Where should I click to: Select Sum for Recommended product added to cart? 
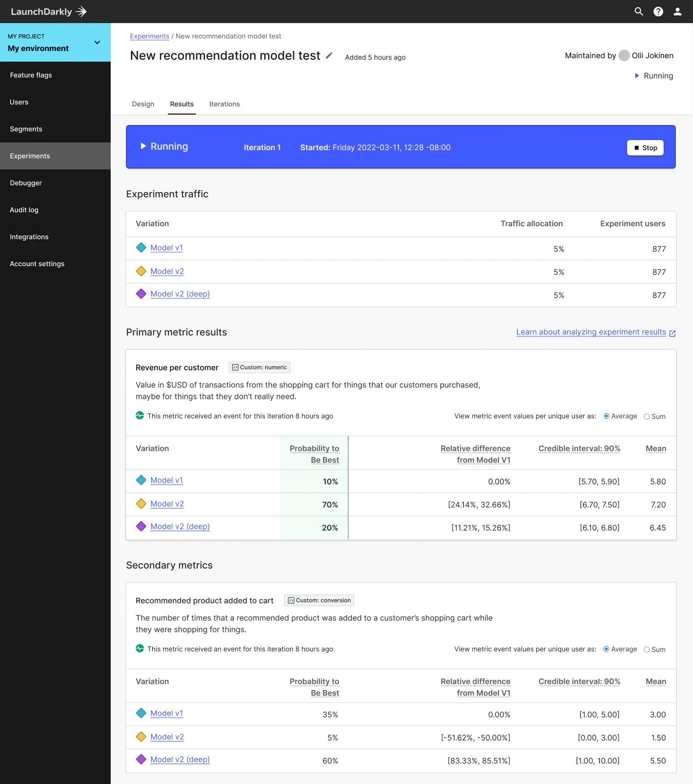pyautogui.click(x=647, y=650)
